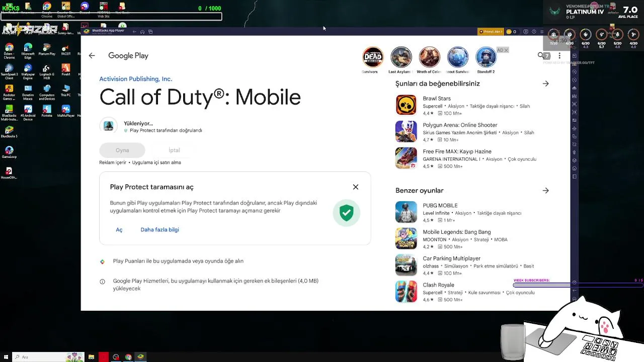The height and width of the screenshot is (362, 644).
Task: Open the Last Asylum ad icon
Action: [401, 57]
